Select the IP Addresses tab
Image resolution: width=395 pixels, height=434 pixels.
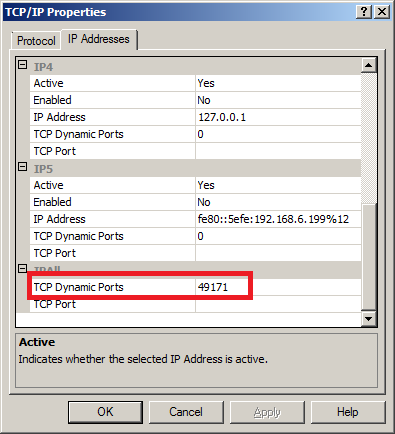pyautogui.click(x=99, y=39)
